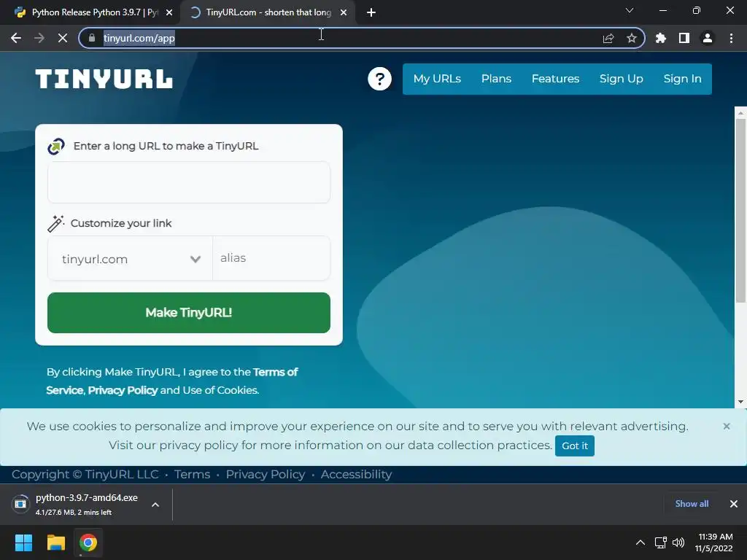The height and width of the screenshot is (560, 747).
Task: Open the tinyurl.com domain dropdown
Action: click(130, 259)
